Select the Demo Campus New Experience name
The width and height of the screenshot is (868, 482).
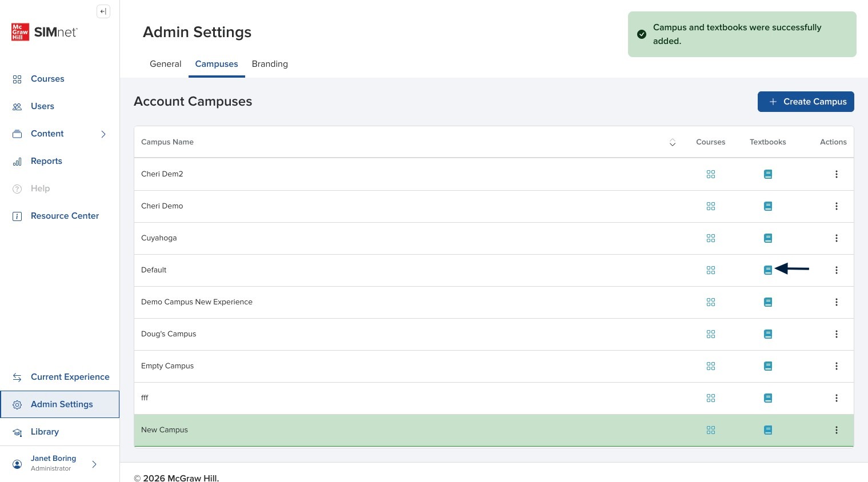tap(197, 302)
